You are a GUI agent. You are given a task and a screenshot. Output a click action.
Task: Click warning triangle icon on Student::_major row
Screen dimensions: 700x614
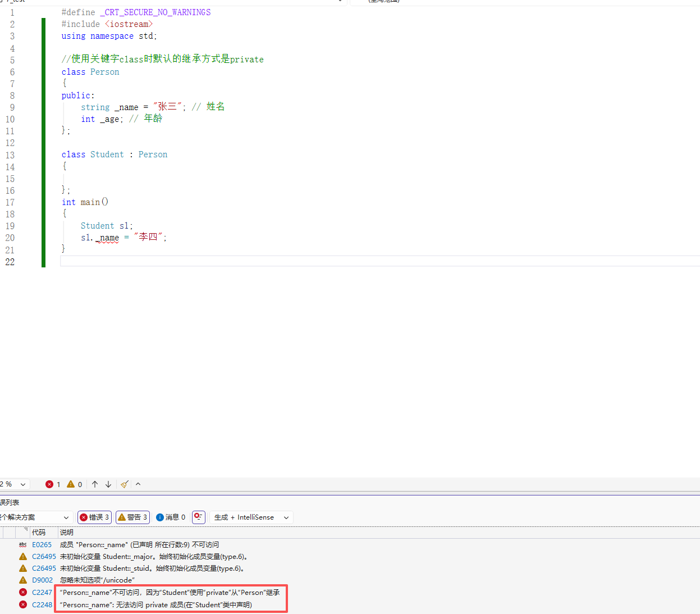[23, 557]
